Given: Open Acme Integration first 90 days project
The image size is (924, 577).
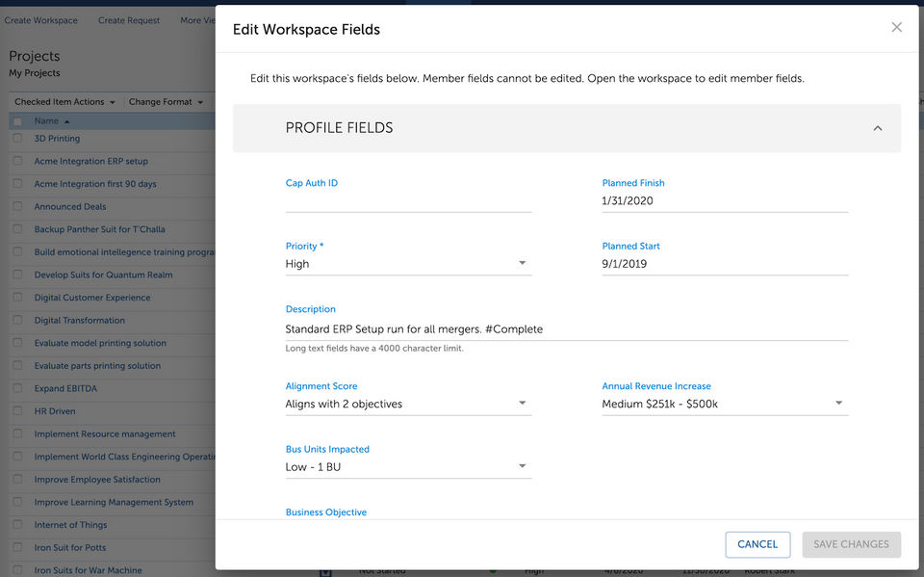Looking at the screenshot, I should tap(95, 184).
